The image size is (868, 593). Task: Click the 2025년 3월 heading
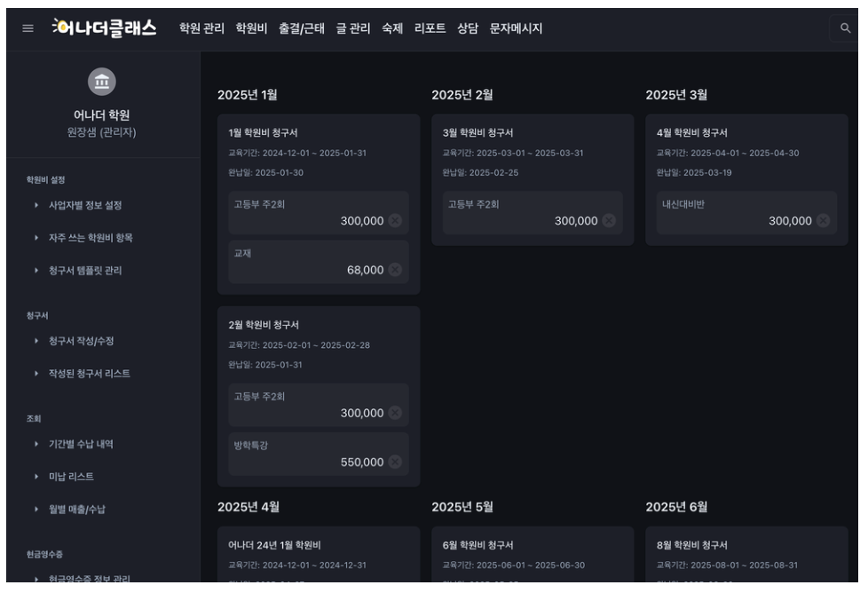pyautogui.click(x=676, y=95)
